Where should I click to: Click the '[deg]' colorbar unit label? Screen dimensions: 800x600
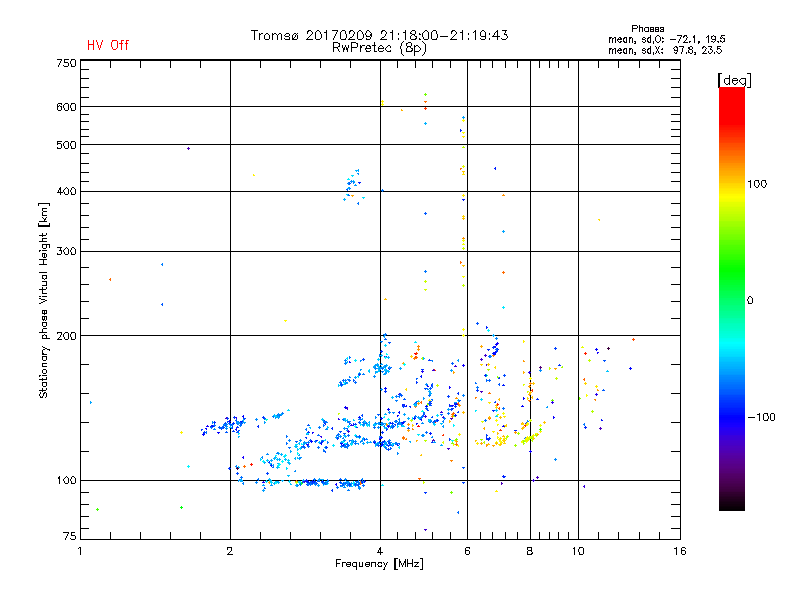click(734, 80)
